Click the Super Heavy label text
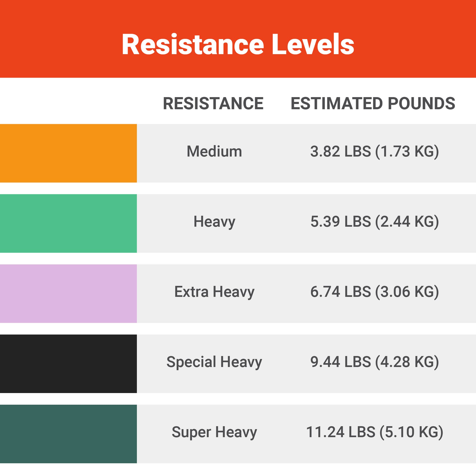The width and height of the screenshot is (476, 476). click(x=214, y=432)
